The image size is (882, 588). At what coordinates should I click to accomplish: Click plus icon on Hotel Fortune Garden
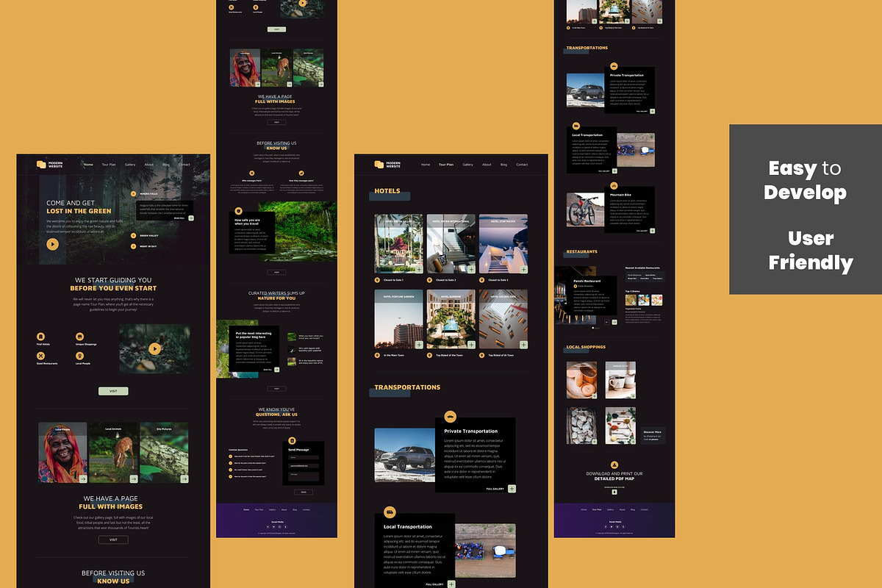(419, 345)
